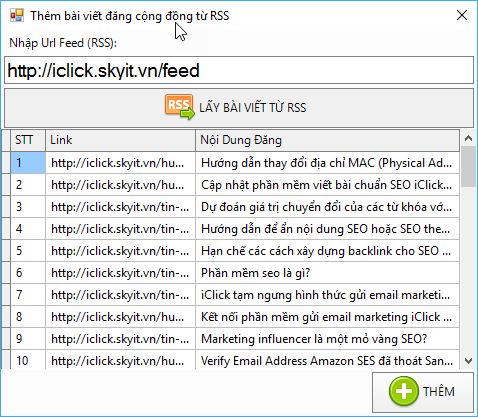Select row 1 about changing the MAC address
The height and width of the screenshot is (417, 478).
point(231,163)
